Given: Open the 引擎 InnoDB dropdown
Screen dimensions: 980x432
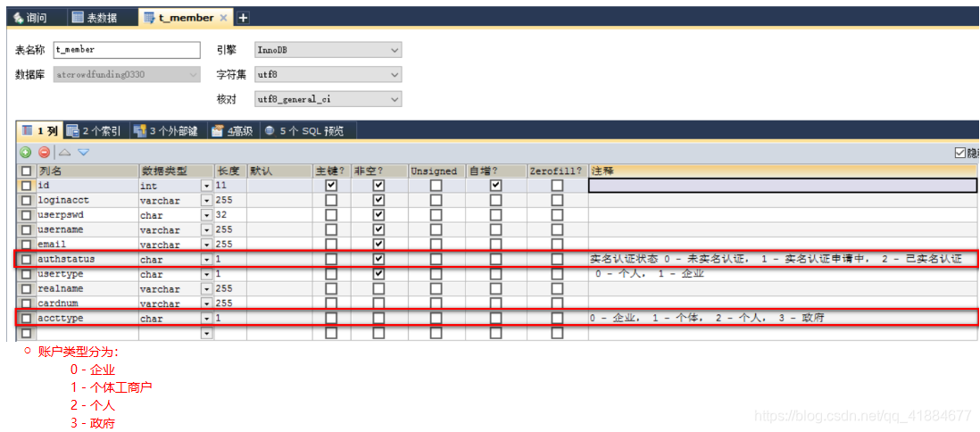Looking at the screenshot, I should coord(328,49).
